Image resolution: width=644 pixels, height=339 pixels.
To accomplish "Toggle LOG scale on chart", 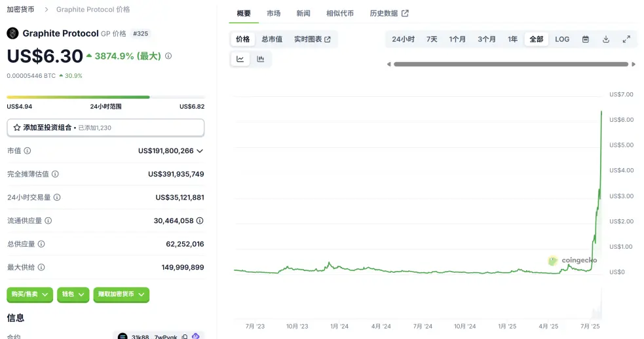I will coord(562,39).
